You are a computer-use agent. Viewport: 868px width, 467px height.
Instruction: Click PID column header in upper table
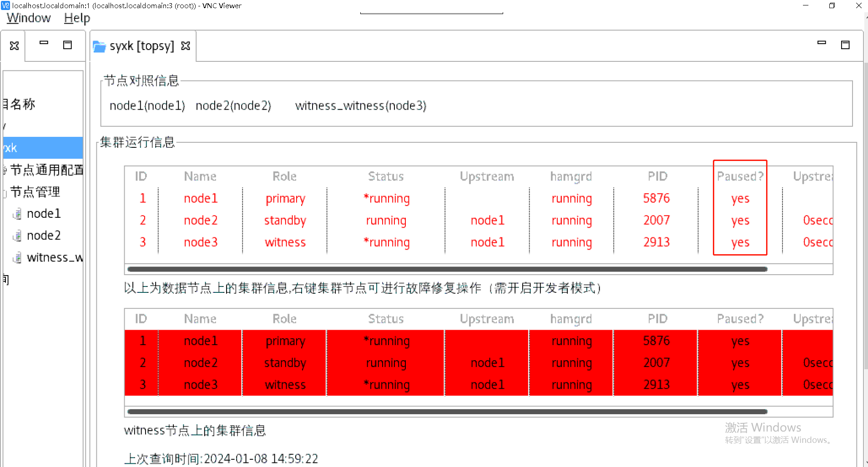click(657, 176)
